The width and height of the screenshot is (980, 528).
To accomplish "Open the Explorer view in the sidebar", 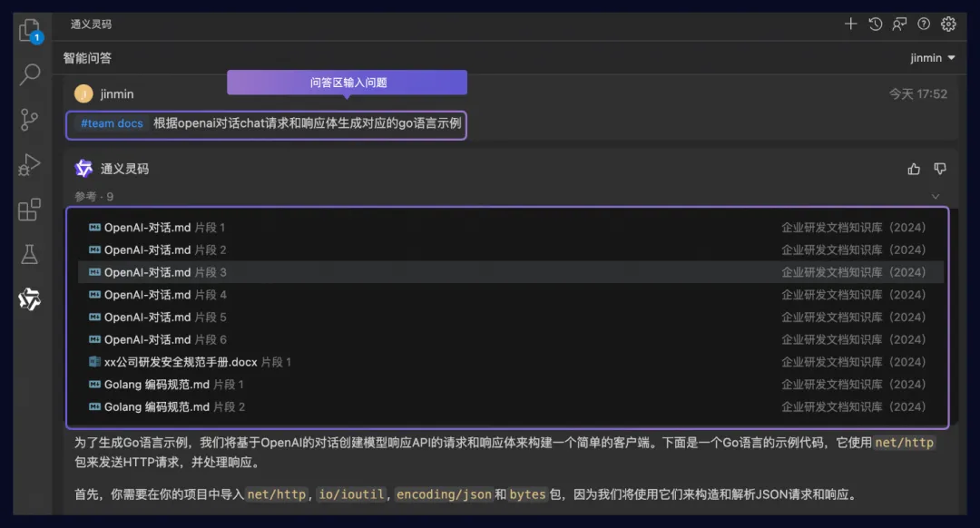I will point(27,27).
